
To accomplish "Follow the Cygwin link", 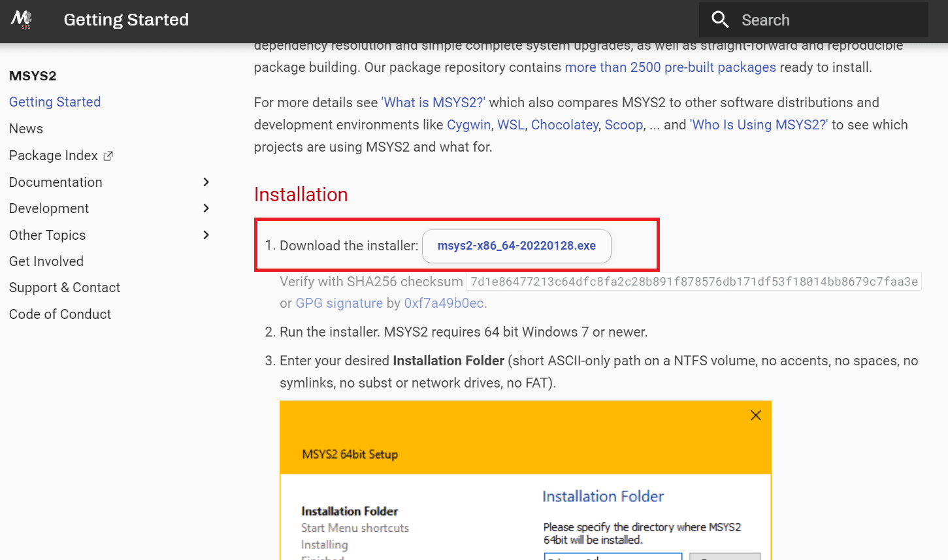I will point(468,125).
